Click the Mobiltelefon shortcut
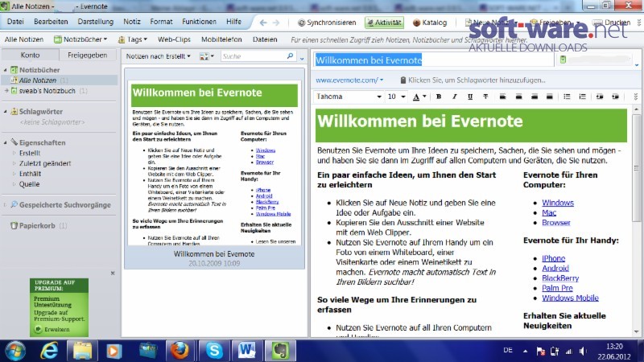 point(221,39)
